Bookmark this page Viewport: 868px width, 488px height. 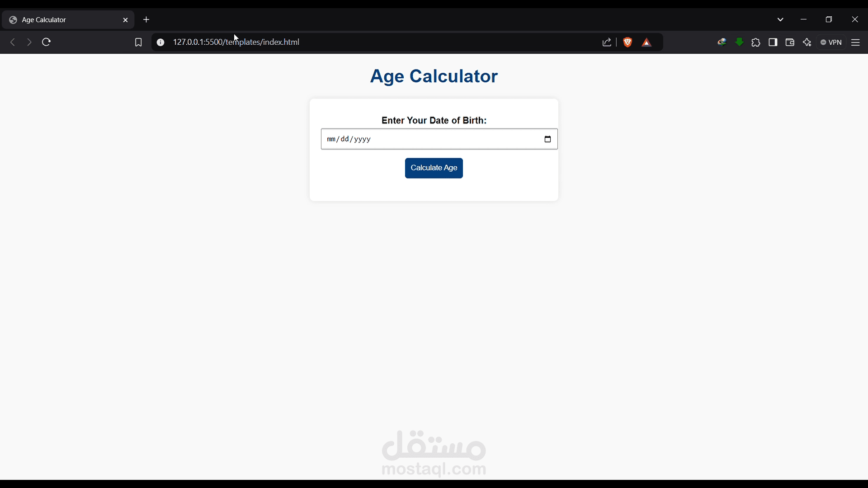click(138, 42)
